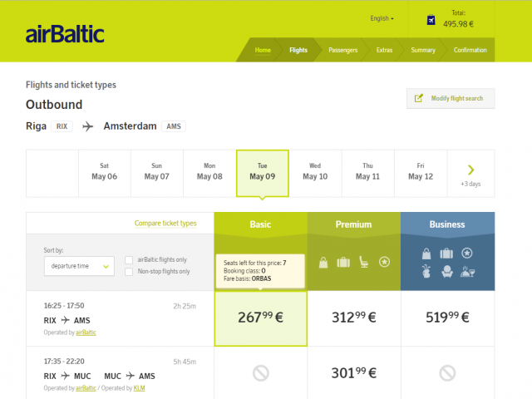Click the airBaltic logo

tap(65, 34)
